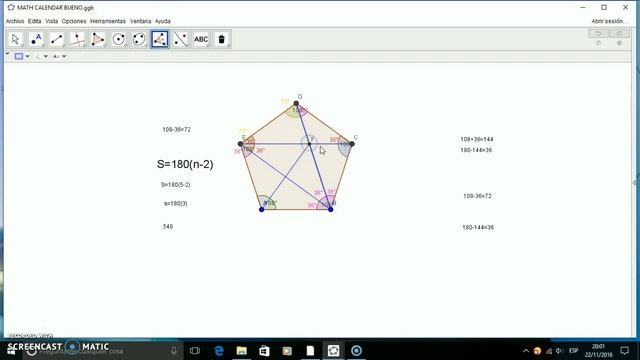Open the Opciones menu
Screen dimensions: 640x360
[74, 21]
